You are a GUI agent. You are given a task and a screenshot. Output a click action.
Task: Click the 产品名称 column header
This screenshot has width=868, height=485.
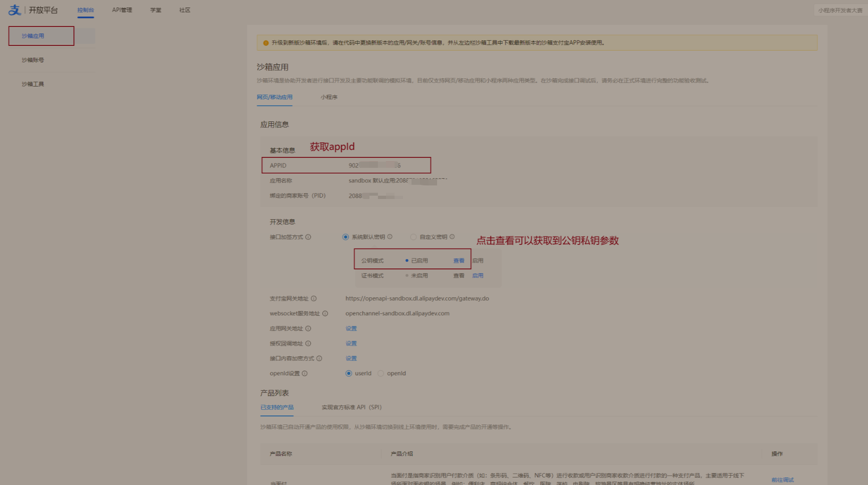pyautogui.click(x=281, y=454)
